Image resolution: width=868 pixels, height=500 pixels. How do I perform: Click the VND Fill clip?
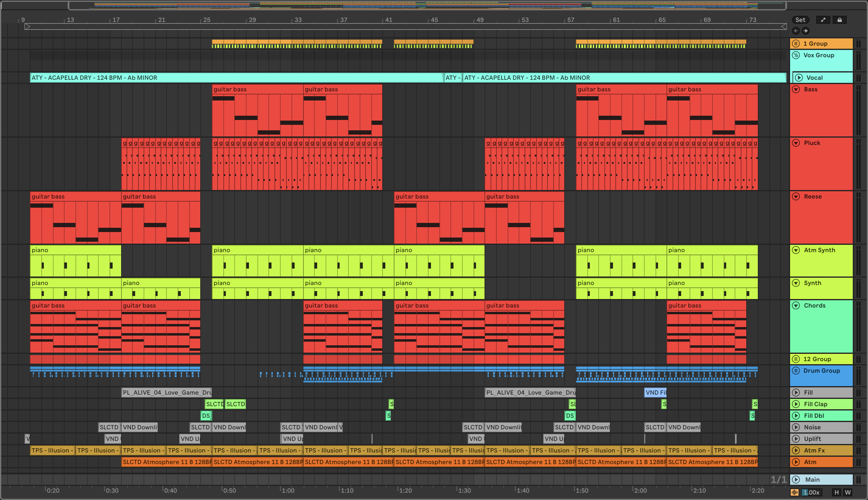(655, 393)
